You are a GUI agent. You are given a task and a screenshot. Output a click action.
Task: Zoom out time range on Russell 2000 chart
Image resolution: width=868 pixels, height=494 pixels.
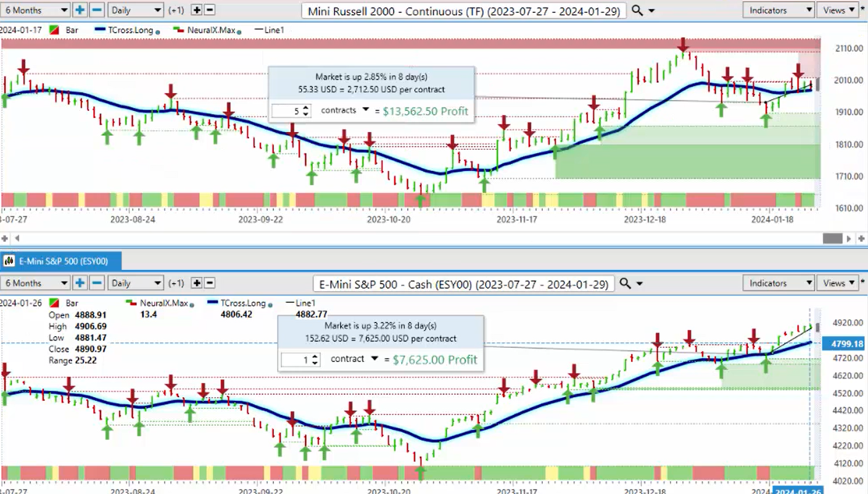click(x=97, y=10)
